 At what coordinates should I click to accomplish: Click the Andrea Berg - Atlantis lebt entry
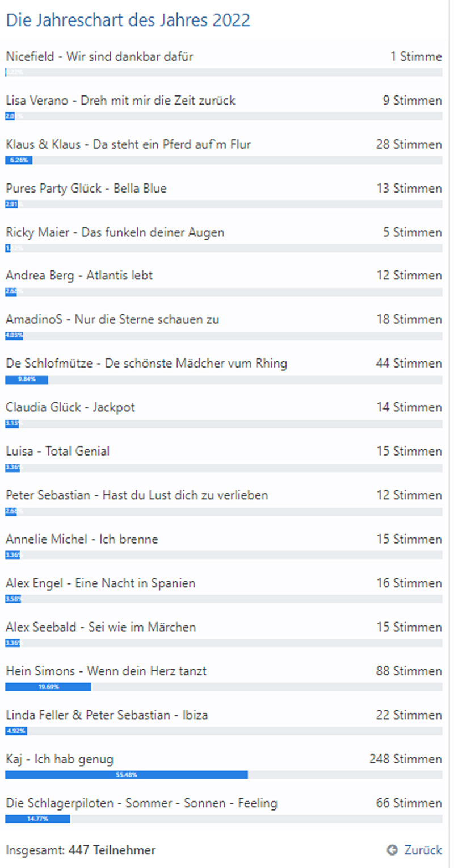tap(79, 276)
